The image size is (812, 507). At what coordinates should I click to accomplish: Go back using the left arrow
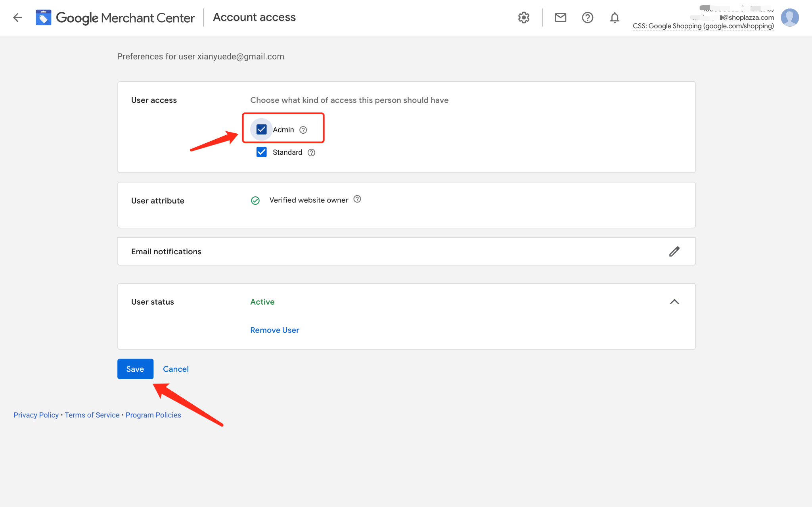(17, 17)
